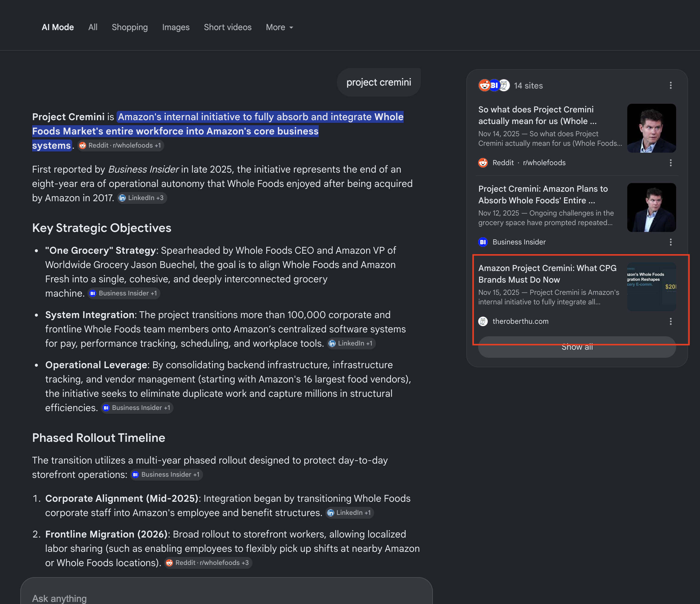Click thumbnail of the Reddit r/wholefoods result
The image size is (700, 604).
point(651,128)
